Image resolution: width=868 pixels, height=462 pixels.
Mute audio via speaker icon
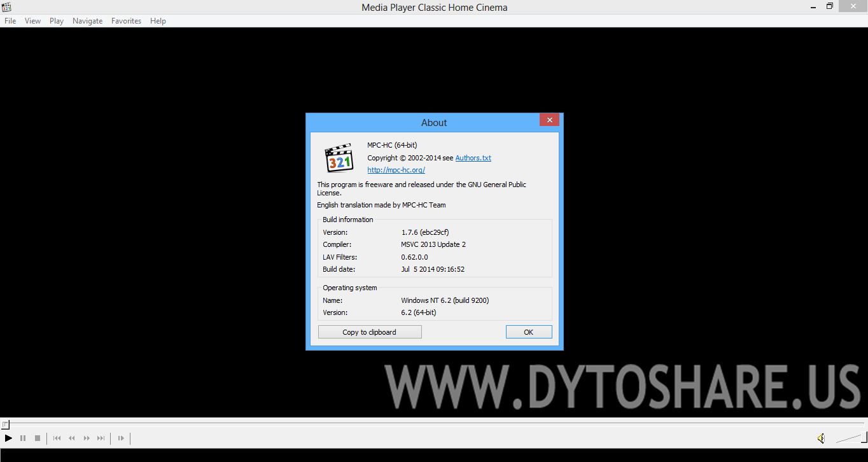click(x=822, y=438)
